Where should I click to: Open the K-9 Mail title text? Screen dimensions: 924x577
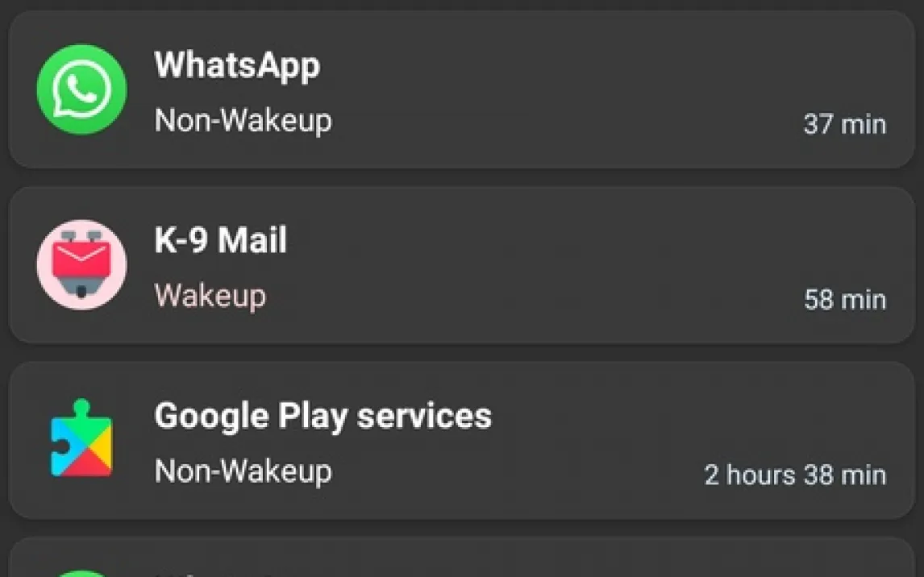tap(220, 240)
